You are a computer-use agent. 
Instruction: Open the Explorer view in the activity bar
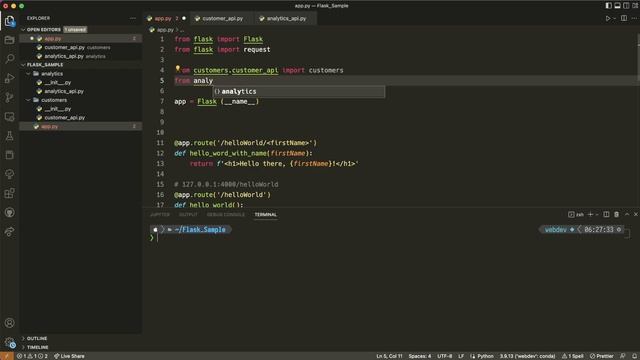(x=9, y=21)
